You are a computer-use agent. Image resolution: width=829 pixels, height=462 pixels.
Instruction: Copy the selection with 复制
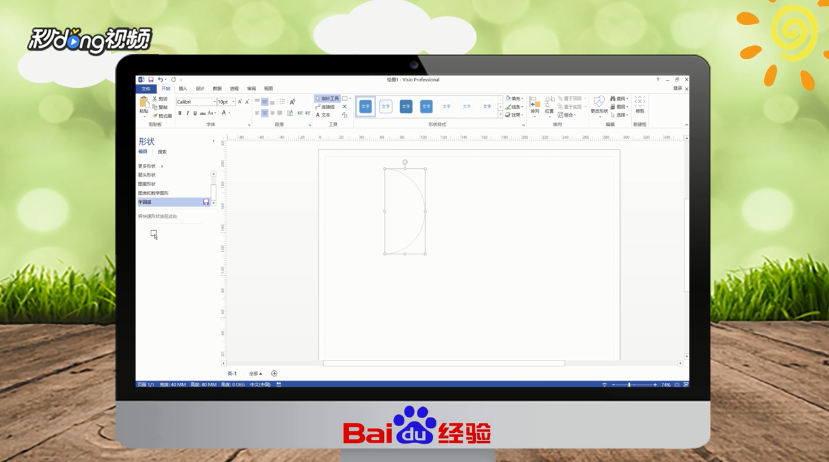(160, 107)
